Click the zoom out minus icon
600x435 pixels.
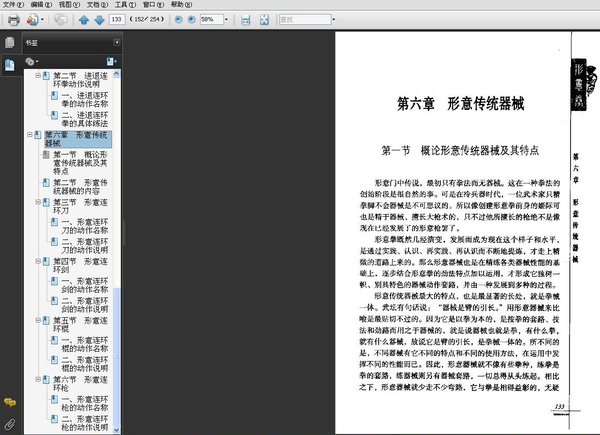coord(178,19)
